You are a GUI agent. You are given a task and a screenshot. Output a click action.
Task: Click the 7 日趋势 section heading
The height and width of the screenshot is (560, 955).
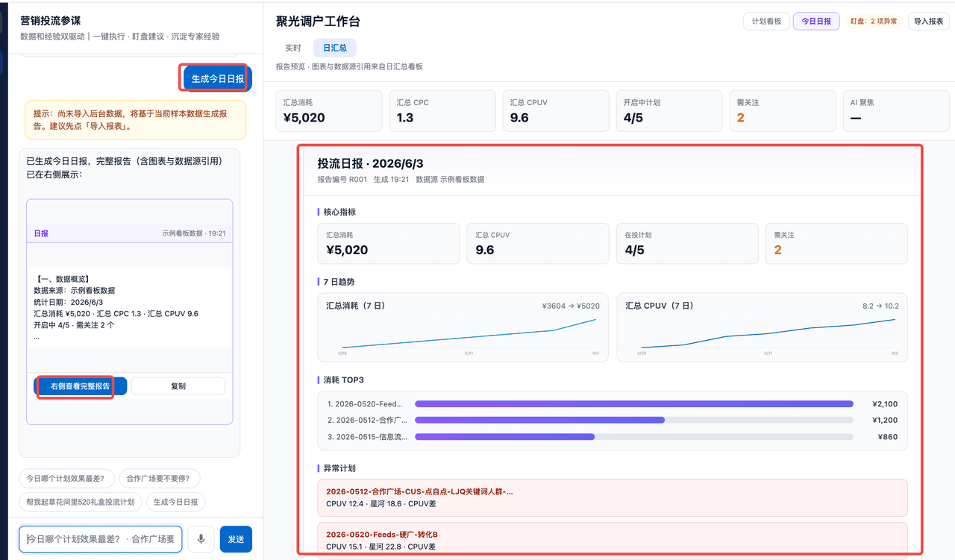click(339, 282)
